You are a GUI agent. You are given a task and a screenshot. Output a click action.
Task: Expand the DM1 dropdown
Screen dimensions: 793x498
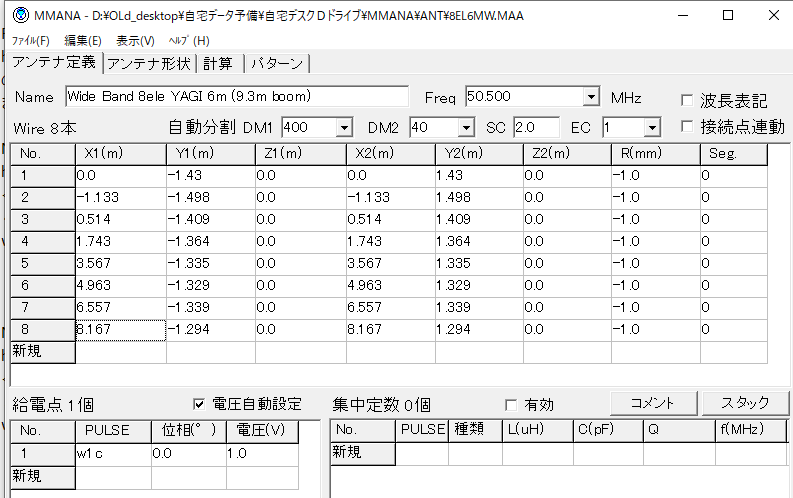343,128
